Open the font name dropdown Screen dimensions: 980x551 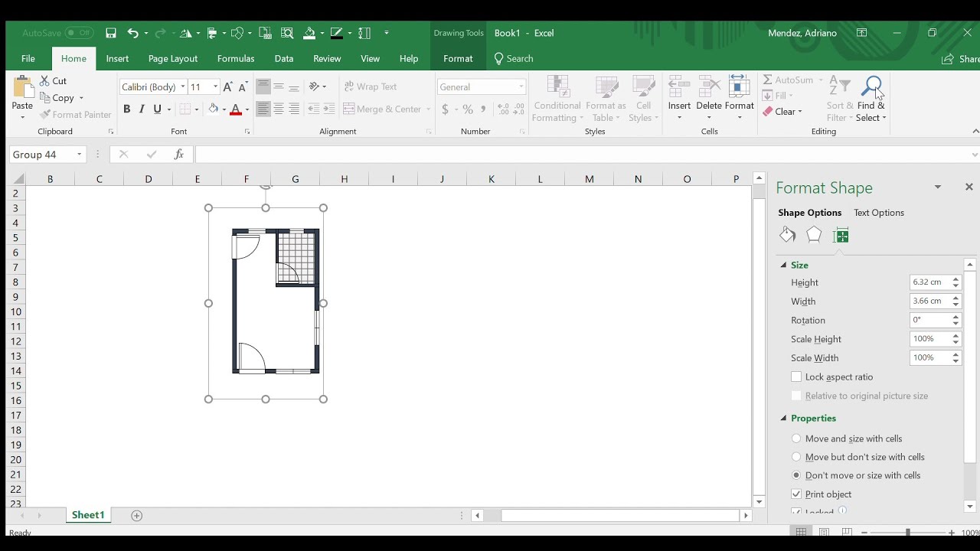(183, 86)
